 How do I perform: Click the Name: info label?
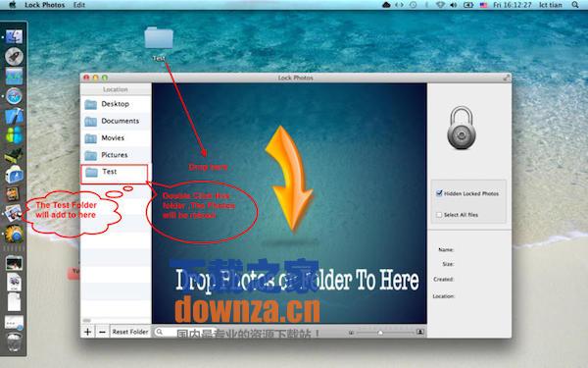(x=446, y=249)
